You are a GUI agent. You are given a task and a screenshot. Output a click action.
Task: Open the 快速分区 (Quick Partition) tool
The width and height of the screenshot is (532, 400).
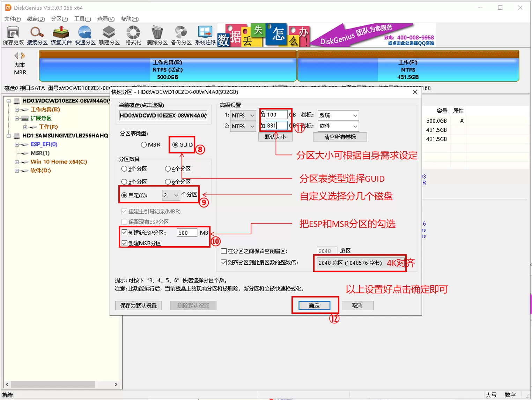click(x=85, y=35)
